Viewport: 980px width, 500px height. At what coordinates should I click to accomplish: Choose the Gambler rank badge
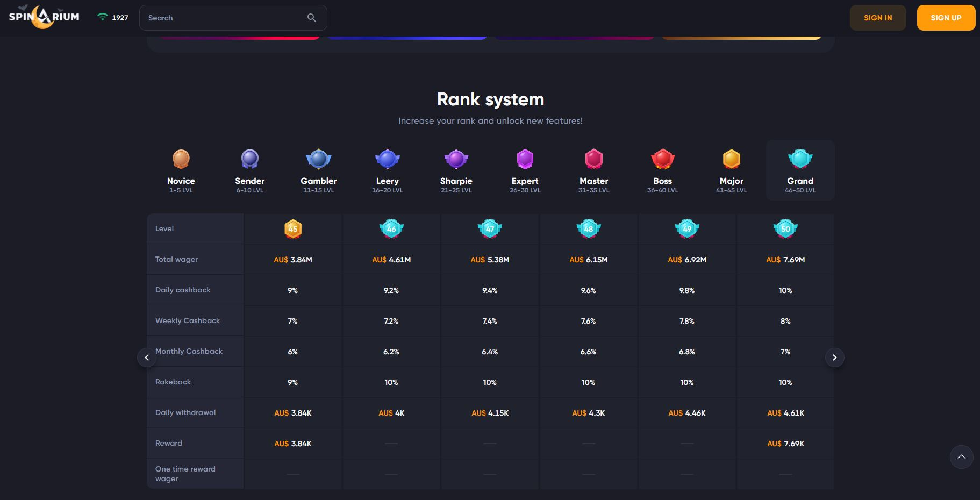(x=319, y=160)
